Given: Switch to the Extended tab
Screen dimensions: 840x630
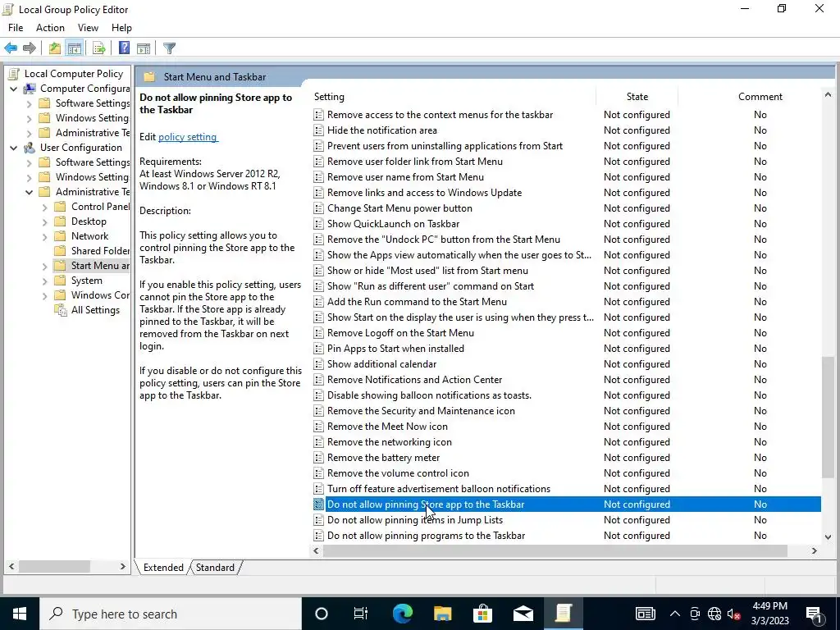Looking at the screenshot, I should [x=163, y=568].
